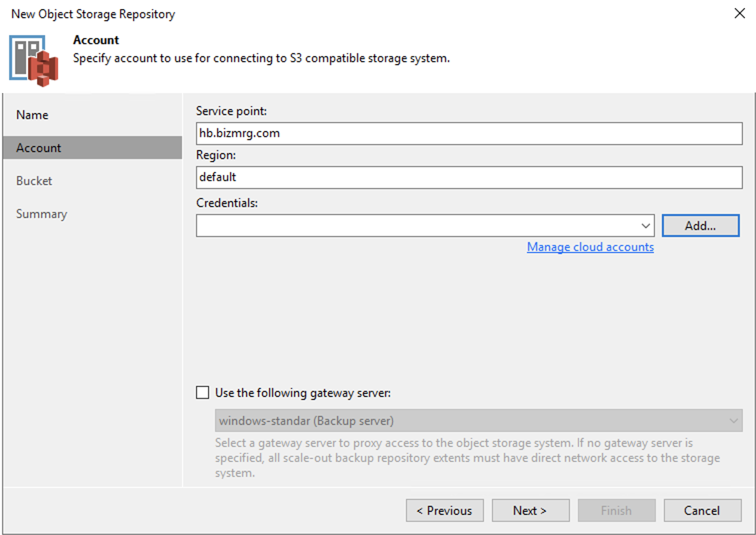756x535 pixels.
Task: Select the Bucket wizard step
Action: [x=34, y=181]
